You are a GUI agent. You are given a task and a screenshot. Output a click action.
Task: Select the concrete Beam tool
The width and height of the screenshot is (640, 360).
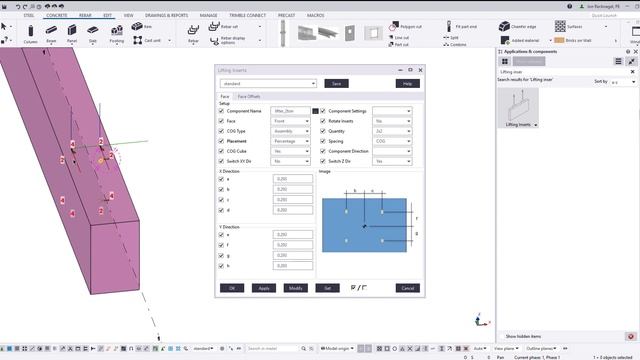pos(51,33)
